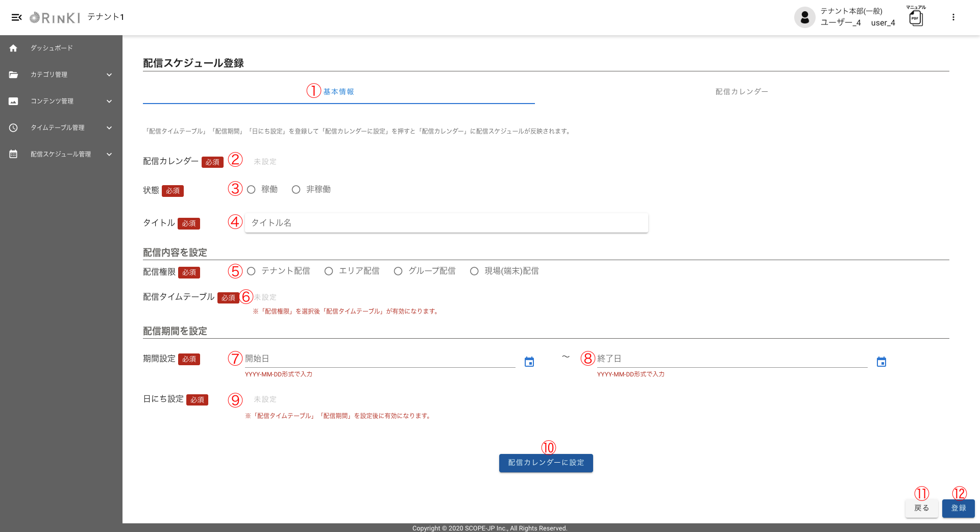Choose テナント配信 delivery permission
This screenshot has height=532, width=980.
pyautogui.click(x=251, y=271)
